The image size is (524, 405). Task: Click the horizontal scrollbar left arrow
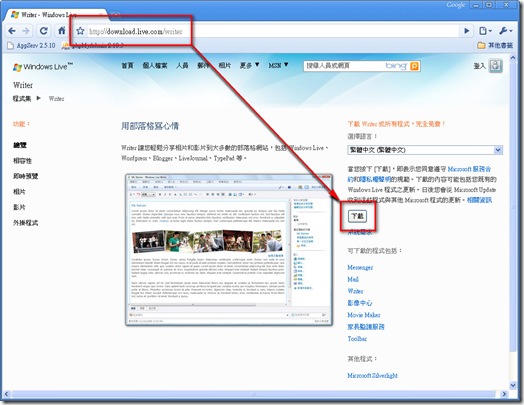[x=6, y=394]
